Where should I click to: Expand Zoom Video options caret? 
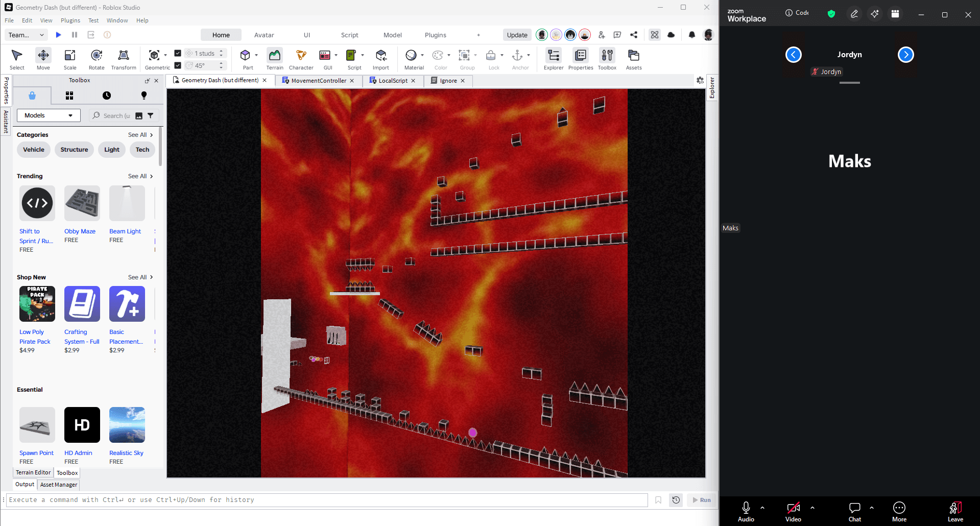click(x=812, y=508)
